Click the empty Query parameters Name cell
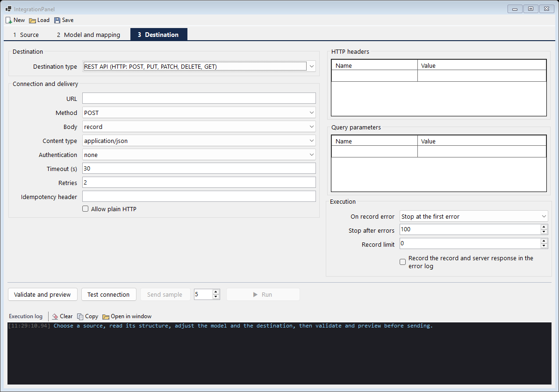Viewport: 559px width, 392px height. [374, 151]
